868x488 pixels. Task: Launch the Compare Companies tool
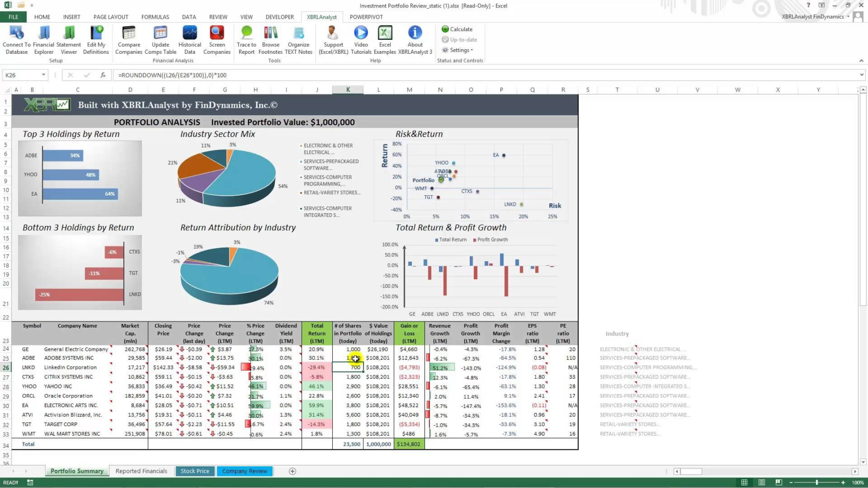tap(128, 40)
